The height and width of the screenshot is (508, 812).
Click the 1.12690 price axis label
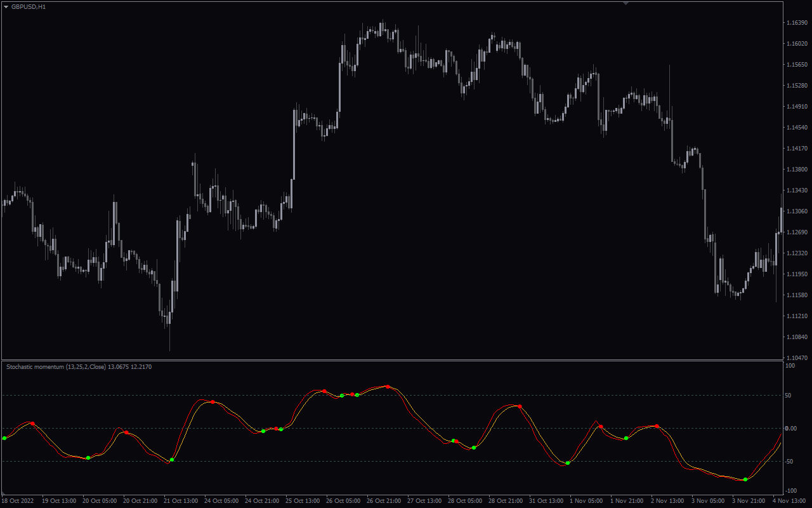796,232
